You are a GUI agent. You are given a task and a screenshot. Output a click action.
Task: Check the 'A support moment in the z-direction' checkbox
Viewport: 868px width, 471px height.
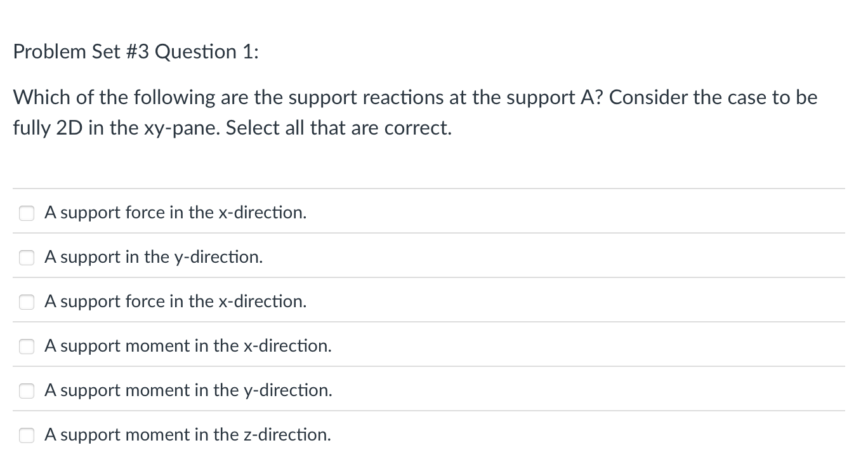26,435
